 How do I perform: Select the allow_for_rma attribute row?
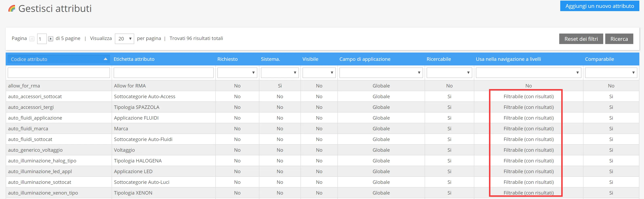tap(24, 86)
